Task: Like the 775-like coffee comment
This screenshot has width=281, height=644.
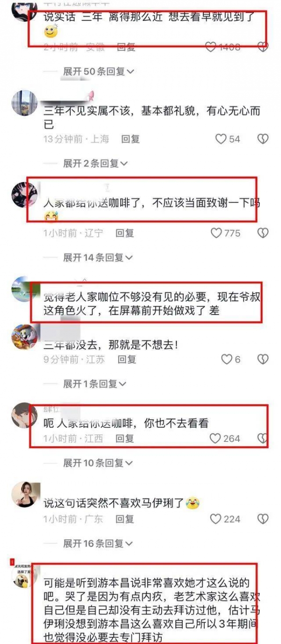Action: pyautogui.click(x=216, y=232)
